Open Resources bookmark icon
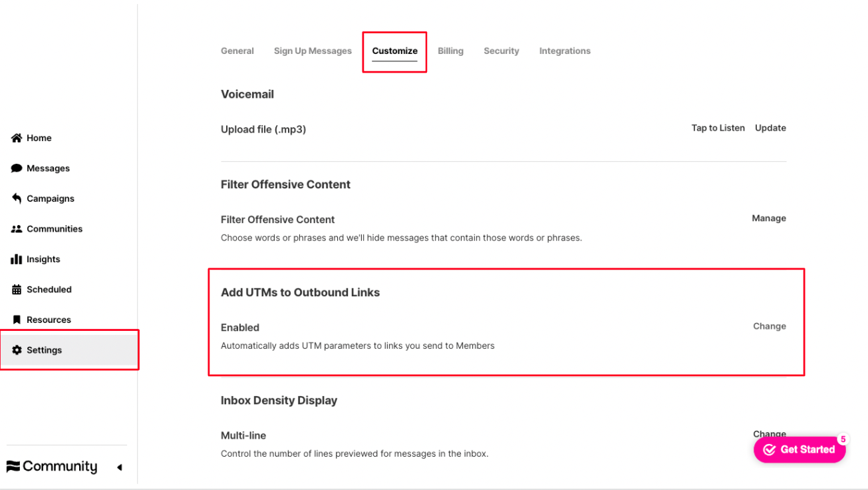The height and width of the screenshot is (490, 868). [x=17, y=320]
